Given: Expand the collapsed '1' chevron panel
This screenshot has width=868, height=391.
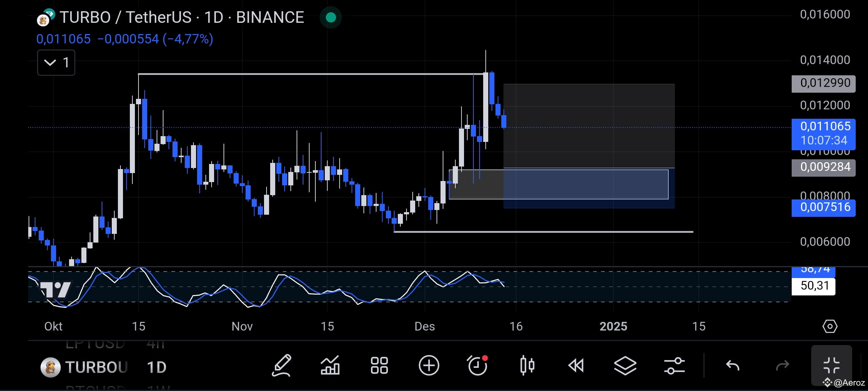Looking at the screenshot, I should click(56, 62).
